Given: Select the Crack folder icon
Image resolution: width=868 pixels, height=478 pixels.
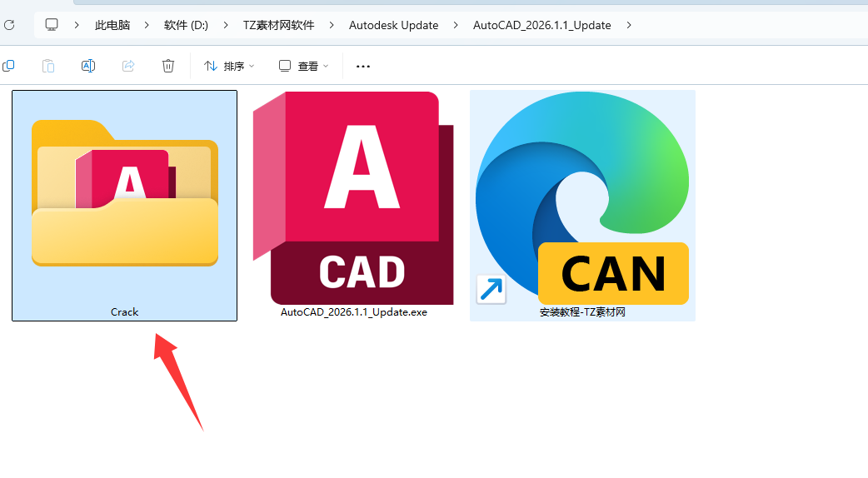Looking at the screenshot, I should tap(125, 192).
